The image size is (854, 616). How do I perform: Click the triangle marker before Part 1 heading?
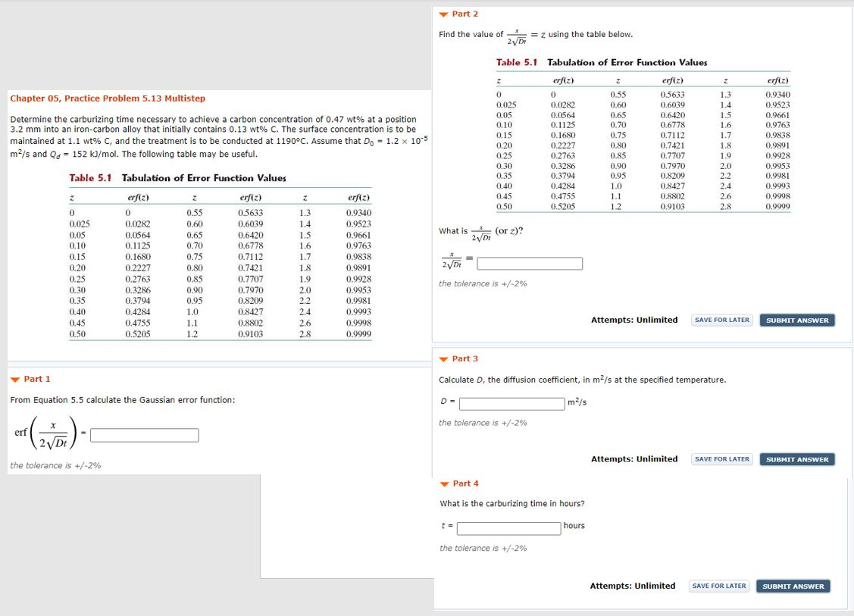(14, 379)
